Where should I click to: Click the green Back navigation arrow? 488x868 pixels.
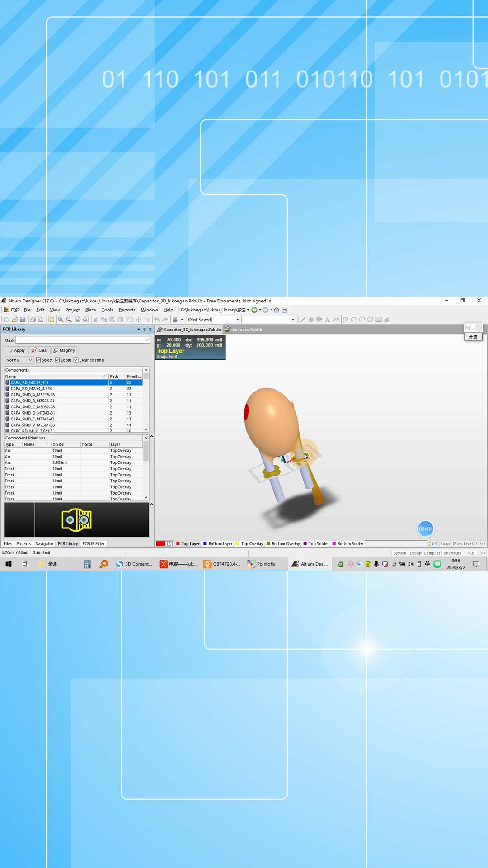[x=254, y=310]
